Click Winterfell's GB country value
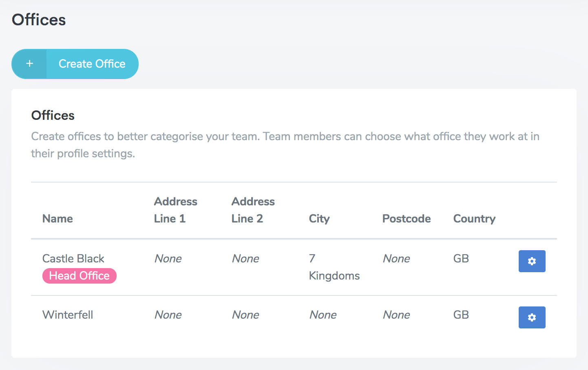The height and width of the screenshot is (370, 588). point(461,315)
